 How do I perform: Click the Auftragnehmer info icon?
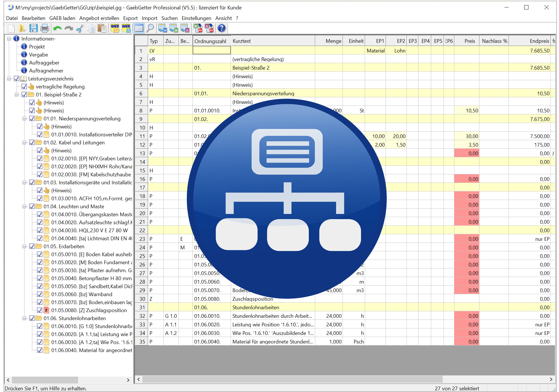click(24, 70)
